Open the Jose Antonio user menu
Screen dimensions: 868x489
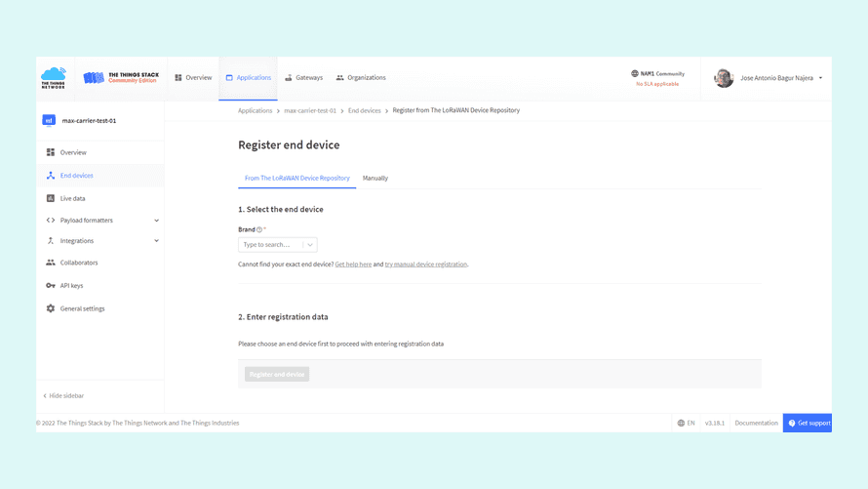(780, 78)
